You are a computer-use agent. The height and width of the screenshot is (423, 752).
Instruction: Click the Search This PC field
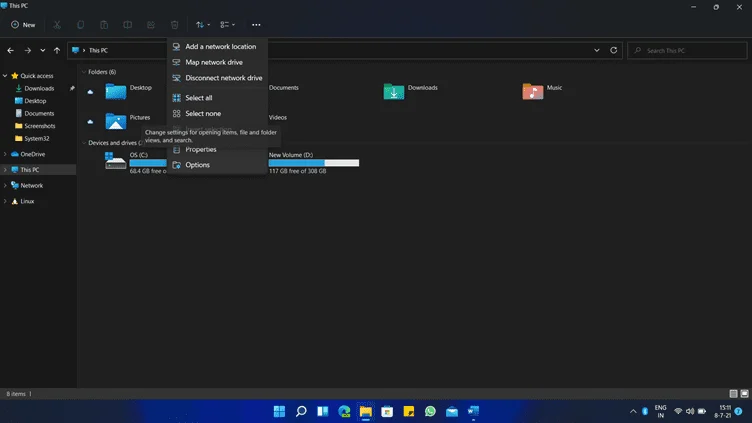(687, 50)
